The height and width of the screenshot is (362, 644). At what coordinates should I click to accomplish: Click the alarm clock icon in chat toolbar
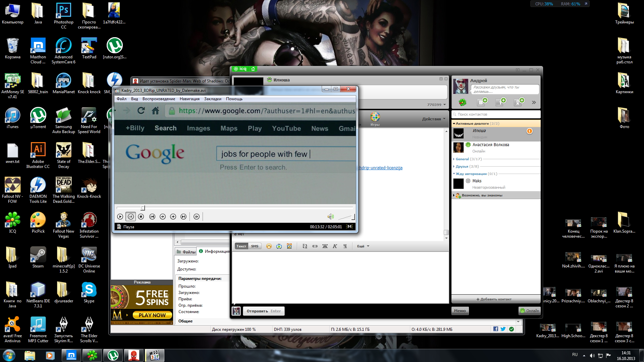tap(289, 246)
